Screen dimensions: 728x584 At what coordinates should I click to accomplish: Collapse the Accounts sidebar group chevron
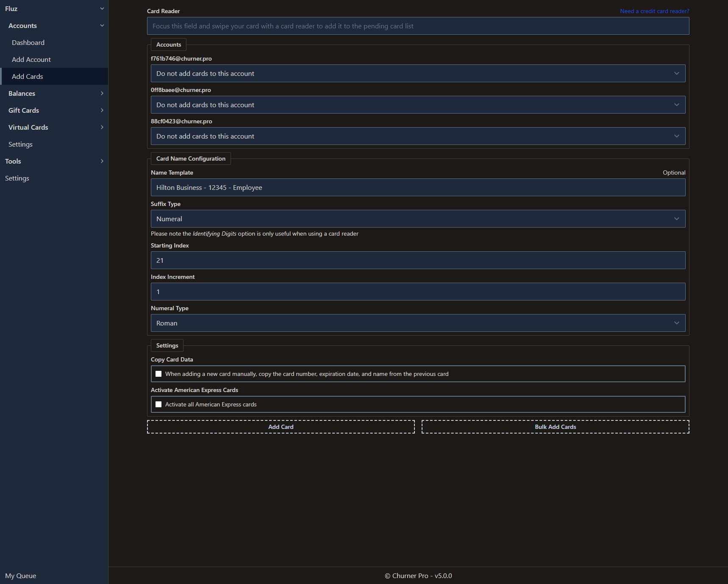[102, 25]
